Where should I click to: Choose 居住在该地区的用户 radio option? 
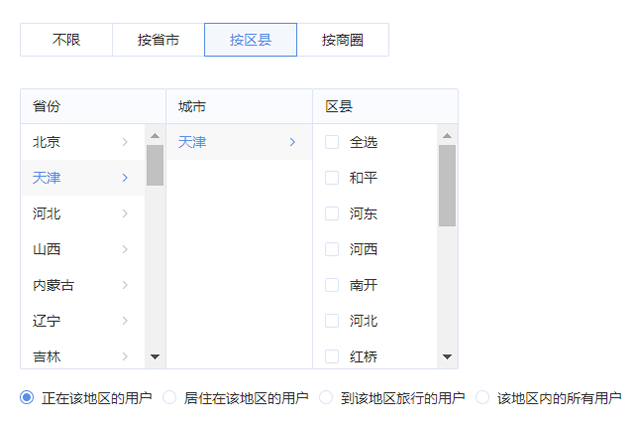[x=169, y=398]
